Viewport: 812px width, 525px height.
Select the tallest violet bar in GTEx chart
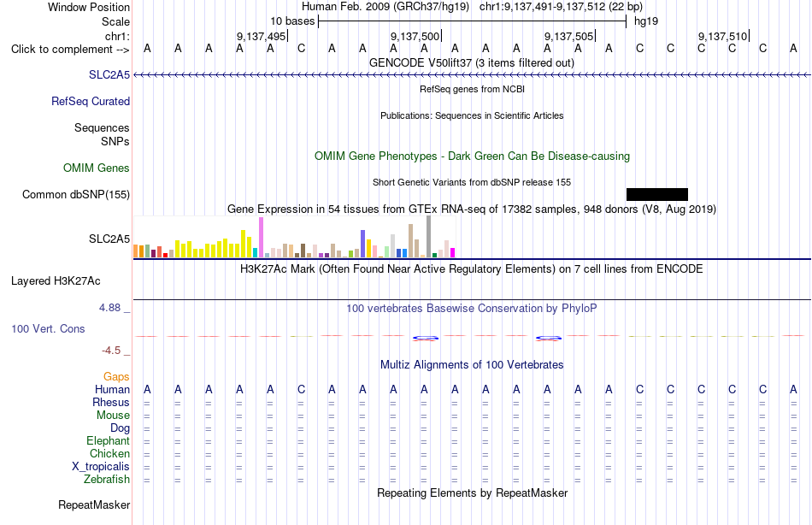click(x=261, y=238)
